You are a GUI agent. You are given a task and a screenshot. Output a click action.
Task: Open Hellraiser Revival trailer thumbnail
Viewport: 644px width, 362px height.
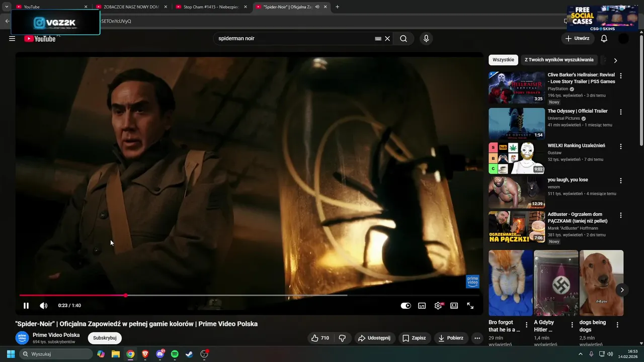click(517, 87)
